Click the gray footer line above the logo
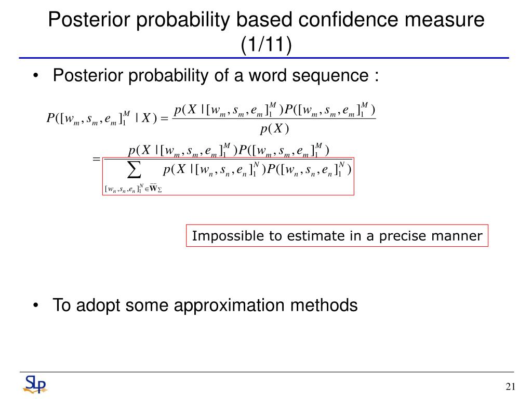The image size is (532, 399). tap(267, 372)
